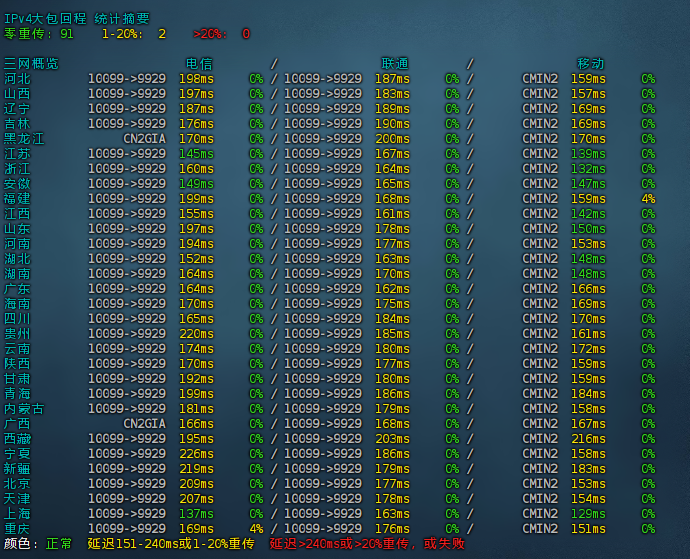Select the '广东' province label
Image resolution: width=690 pixels, height=559 pixels.
pyautogui.click(x=17, y=289)
